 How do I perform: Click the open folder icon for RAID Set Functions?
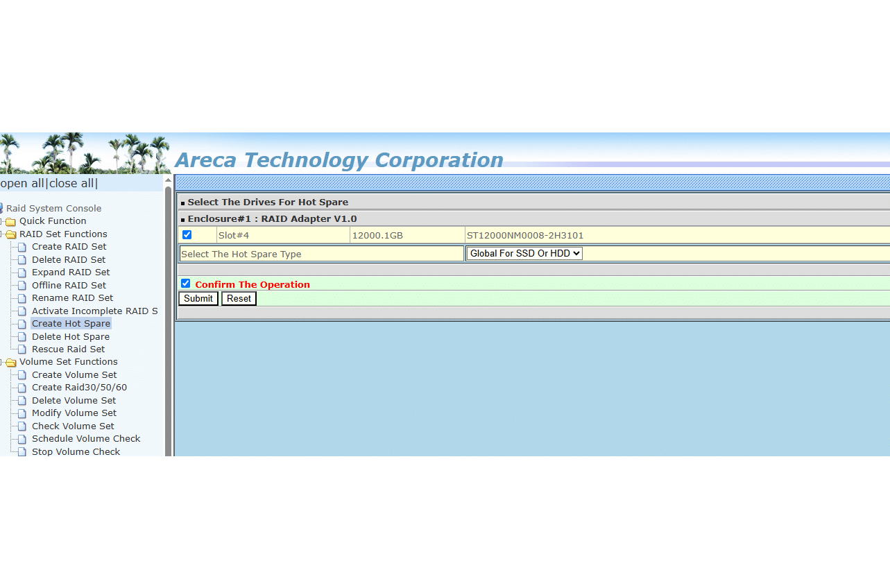point(10,234)
